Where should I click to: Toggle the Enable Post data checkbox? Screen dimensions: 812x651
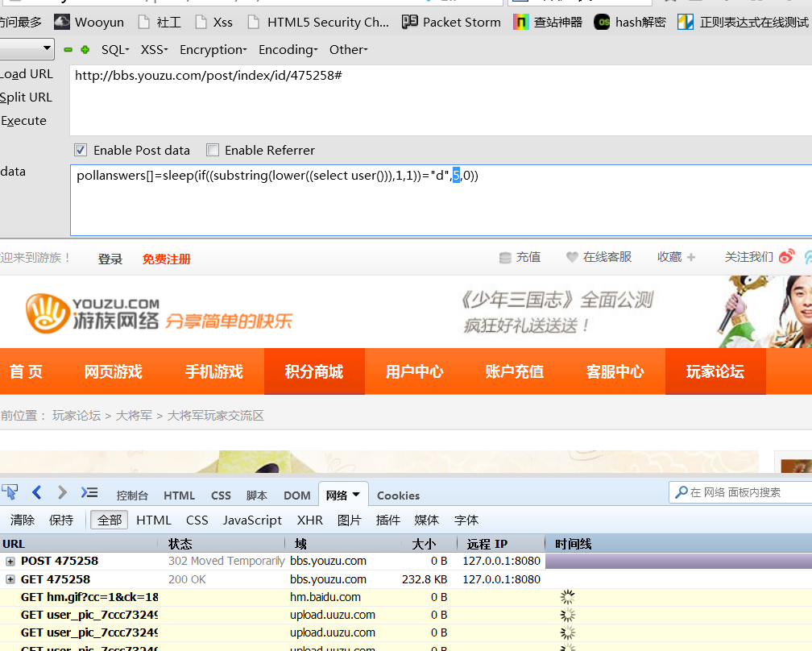(81, 150)
